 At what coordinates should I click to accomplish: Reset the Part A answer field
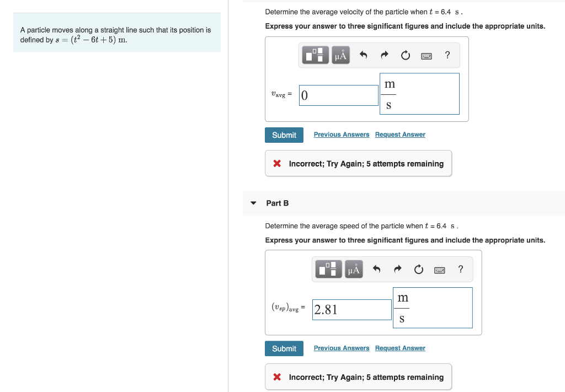[x=406, y=55]
